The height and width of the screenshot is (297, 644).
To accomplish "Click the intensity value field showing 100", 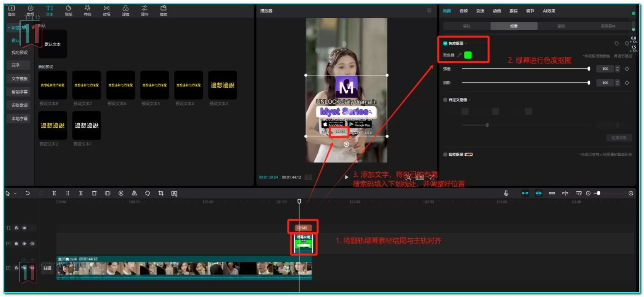I will coord(605,69).
